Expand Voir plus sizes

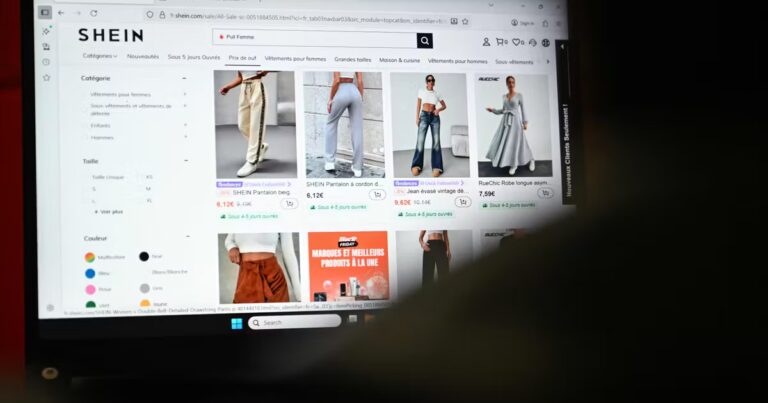[x=109, y=212]
